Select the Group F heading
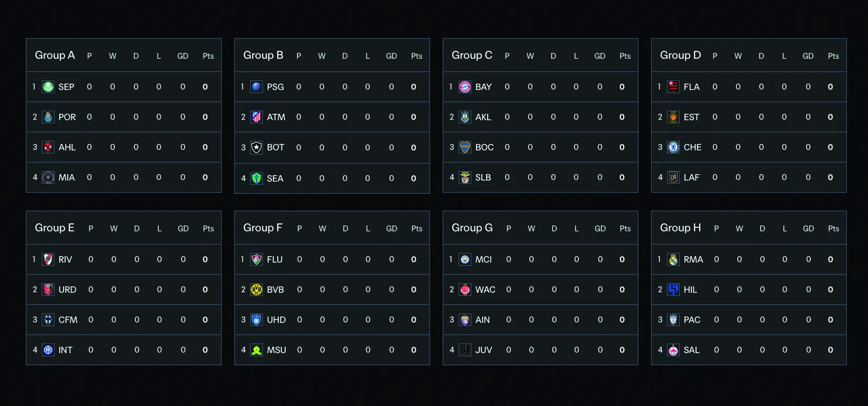Viewport: 868px width, 406px height. tap(263, 228)
